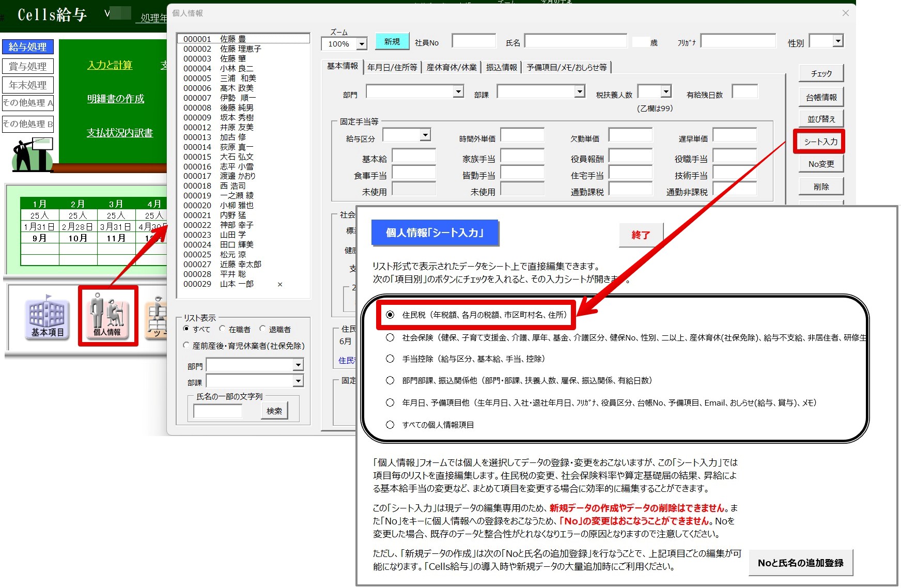Viewport: 901px width, 588px height.
Task: Click the 終了 button
Action: click(x=641, y=235)
